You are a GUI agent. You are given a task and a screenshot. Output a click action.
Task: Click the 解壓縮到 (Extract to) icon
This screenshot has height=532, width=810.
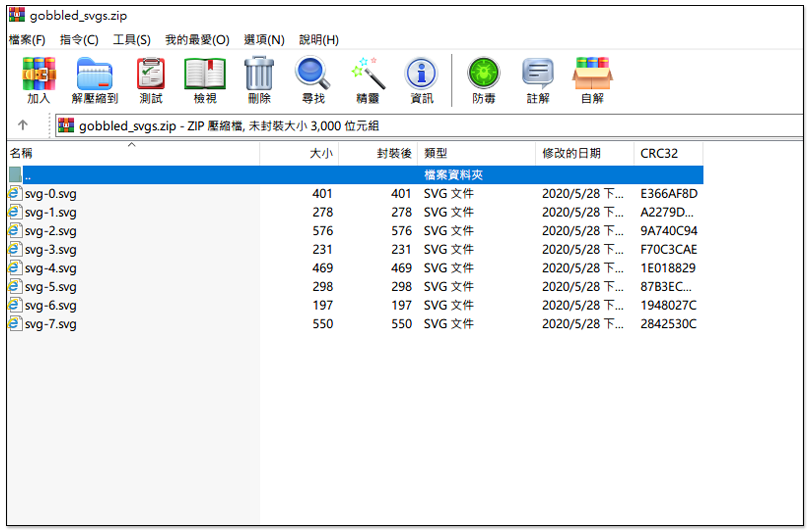tap(95, 74)
